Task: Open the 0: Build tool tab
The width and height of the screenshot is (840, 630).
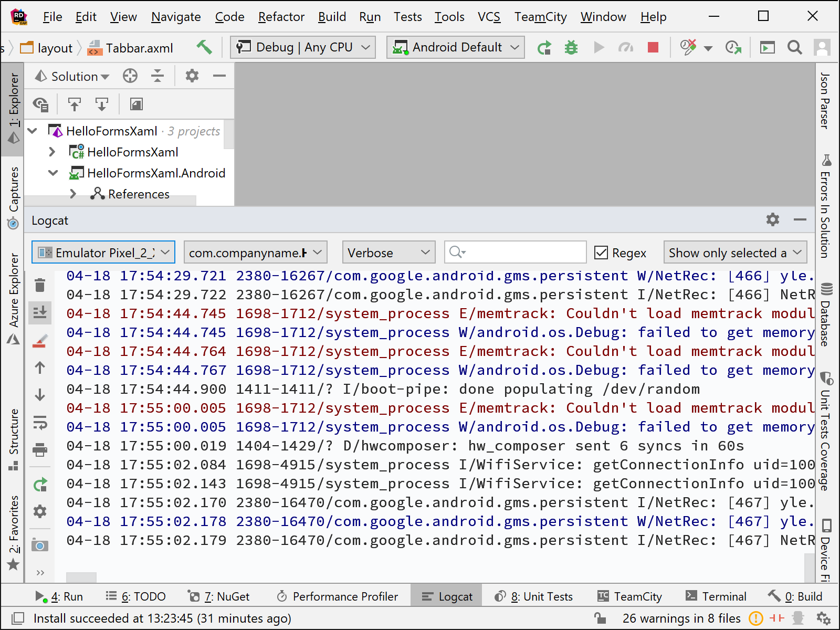Action: pyautogui.click(x=795, y=596)
